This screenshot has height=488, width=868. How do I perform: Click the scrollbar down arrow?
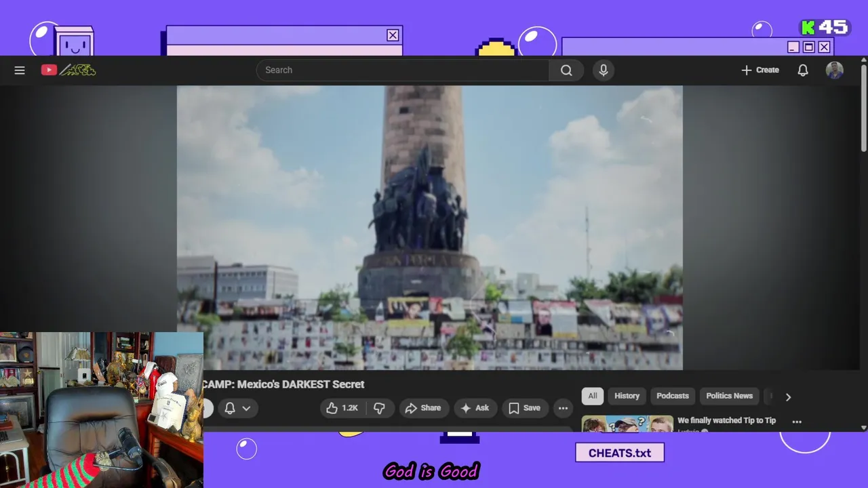pyautogui.click(x=863, y=428)
